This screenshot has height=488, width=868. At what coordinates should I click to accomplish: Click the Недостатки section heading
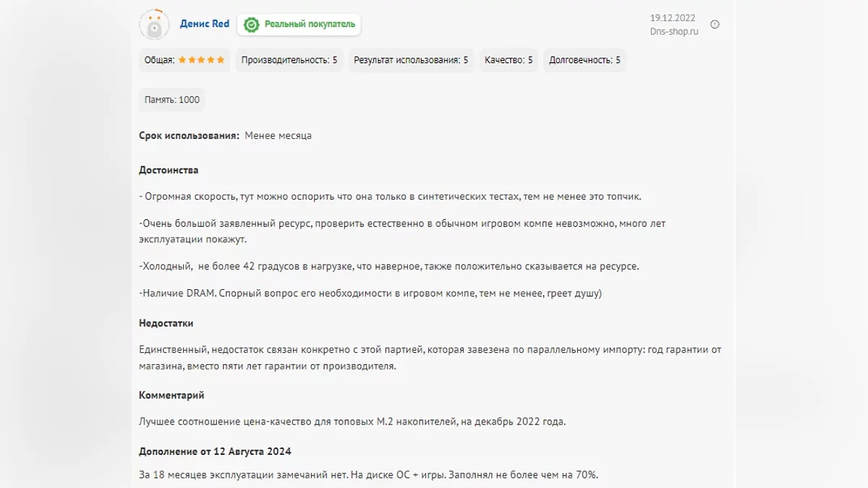coord(166,323)
